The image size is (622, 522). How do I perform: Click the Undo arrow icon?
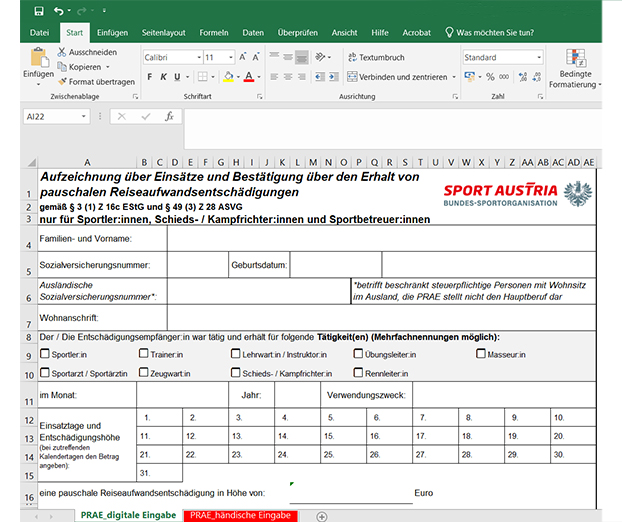click(59, 11)
